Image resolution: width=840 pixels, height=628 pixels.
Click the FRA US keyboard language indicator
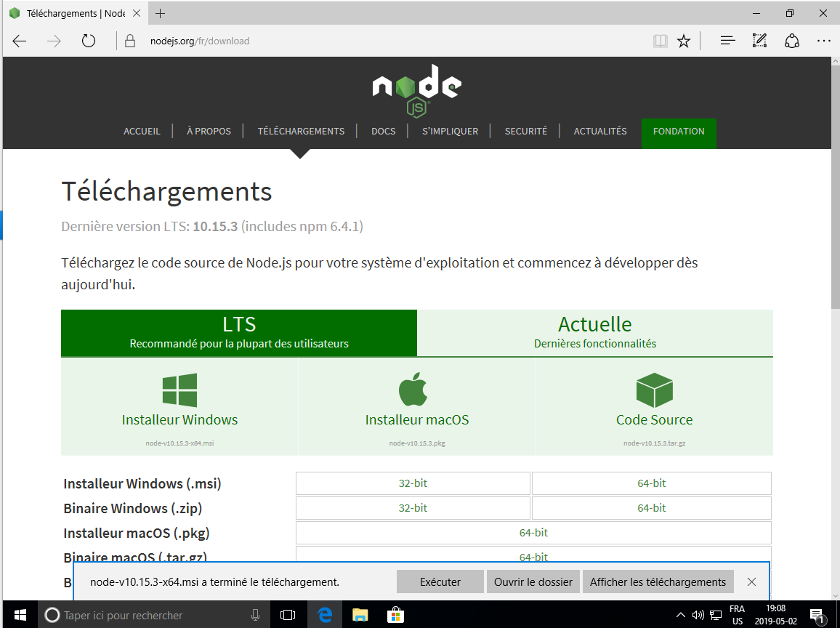[x=737, y=615]
